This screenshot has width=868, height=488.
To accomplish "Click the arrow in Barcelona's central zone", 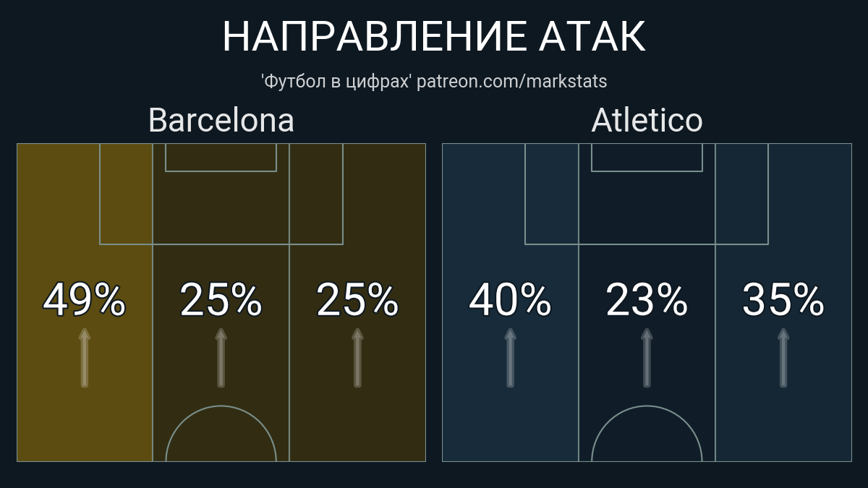I will coord(221,358).
